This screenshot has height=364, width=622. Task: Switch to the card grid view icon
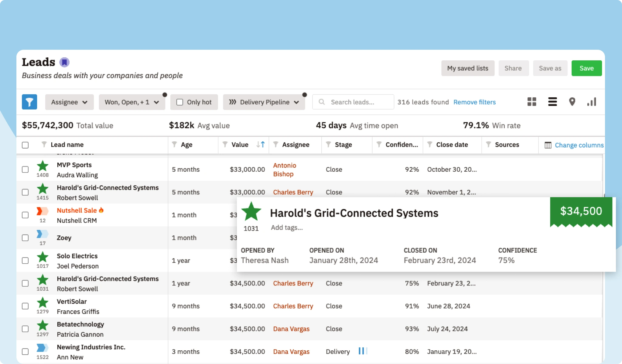coord(532,102)
